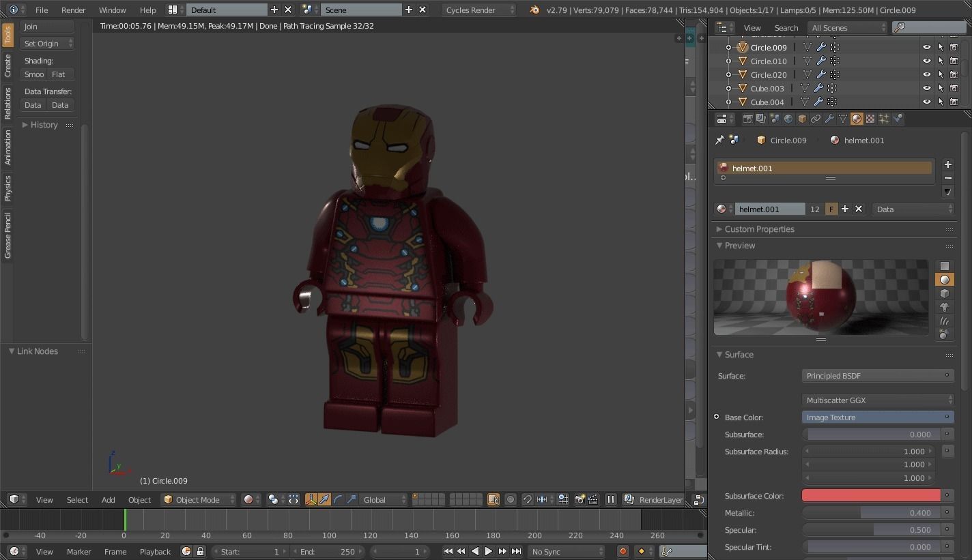
Task: Toggle the auto keyframe record button
Action: 623,551
